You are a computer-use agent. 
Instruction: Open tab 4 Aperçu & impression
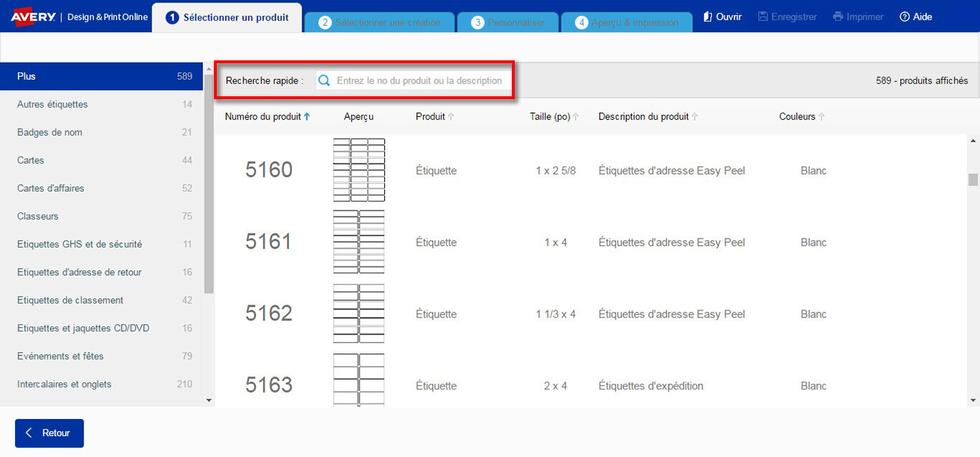627,22
